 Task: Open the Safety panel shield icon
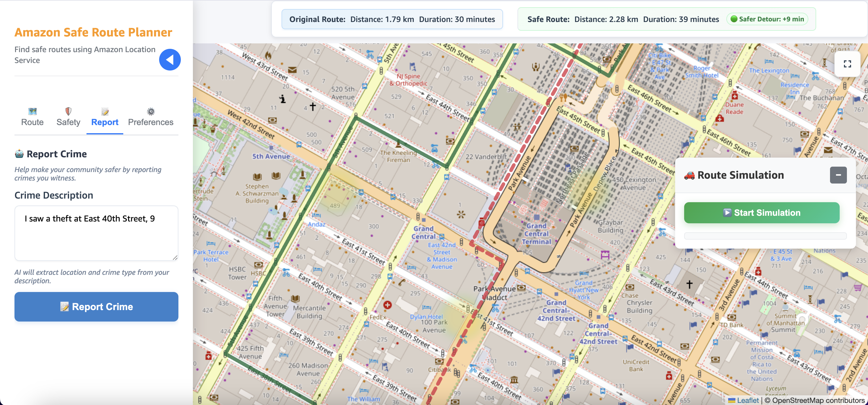tap(68, 111)
